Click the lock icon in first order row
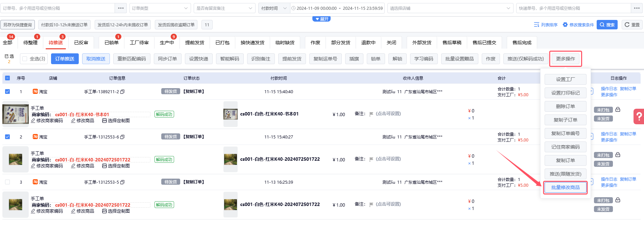The width and height of the screenshot is (644, 234). pos(618,110)
